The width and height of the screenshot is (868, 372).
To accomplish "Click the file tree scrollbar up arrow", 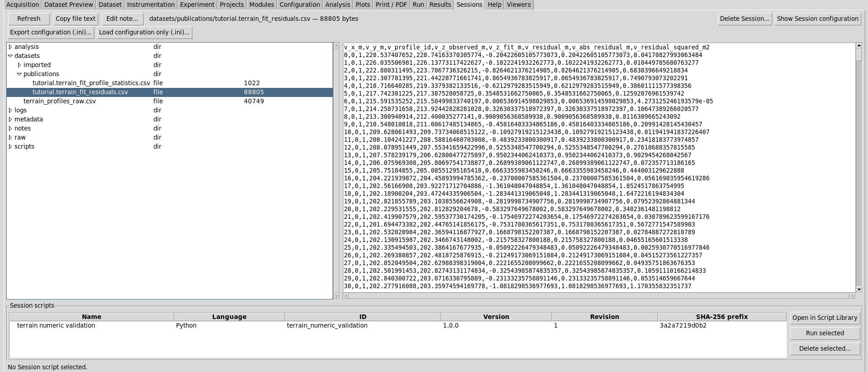I will pos(336,46).
